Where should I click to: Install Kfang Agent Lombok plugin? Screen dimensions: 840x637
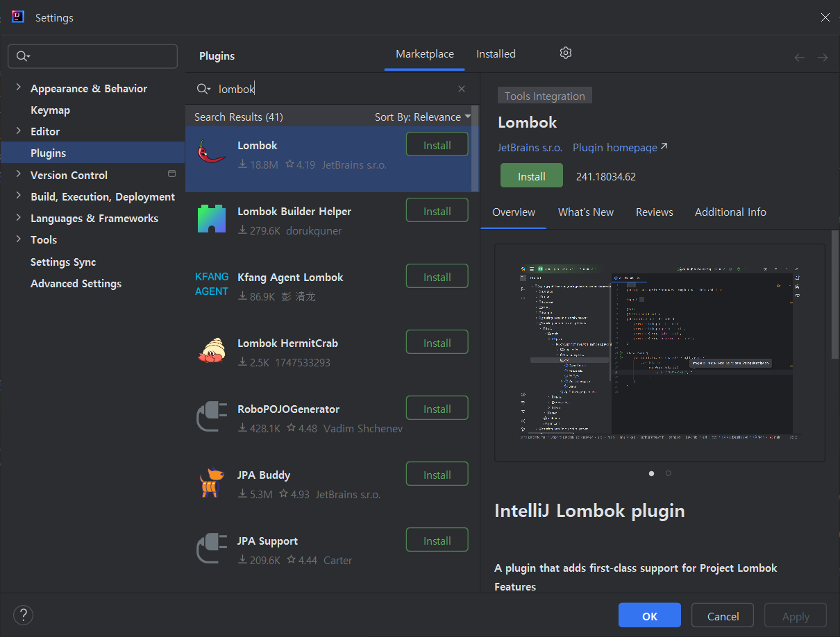437,277
